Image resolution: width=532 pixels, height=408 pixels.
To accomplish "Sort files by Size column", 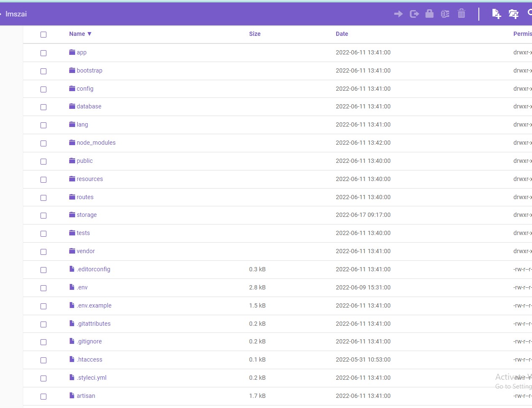I will (x=254, y=34).
